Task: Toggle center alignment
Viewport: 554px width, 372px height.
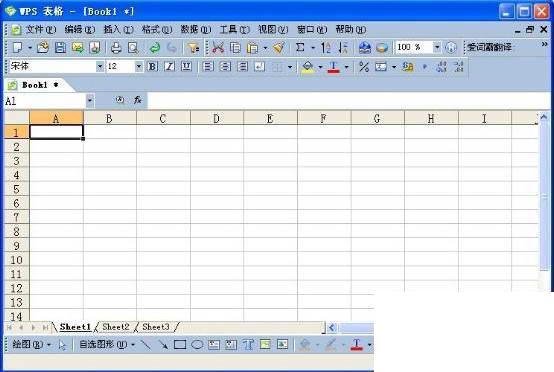Action: (225, 66)
